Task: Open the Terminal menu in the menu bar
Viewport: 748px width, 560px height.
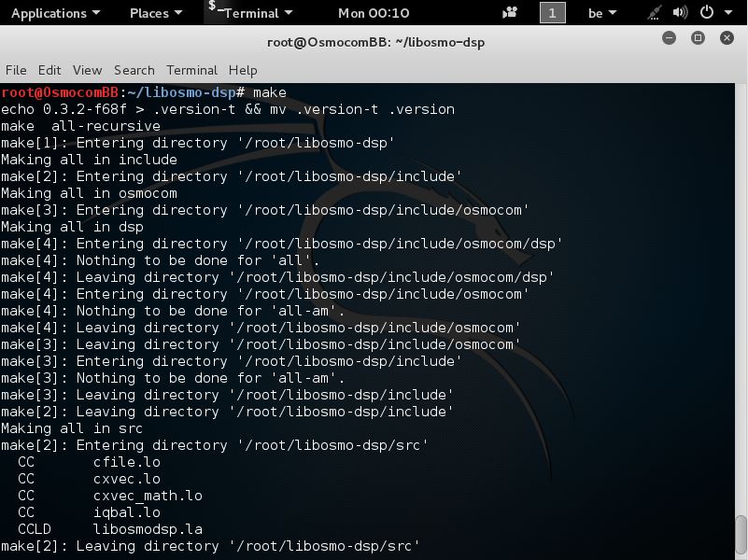Action: [x=191, y=71]
